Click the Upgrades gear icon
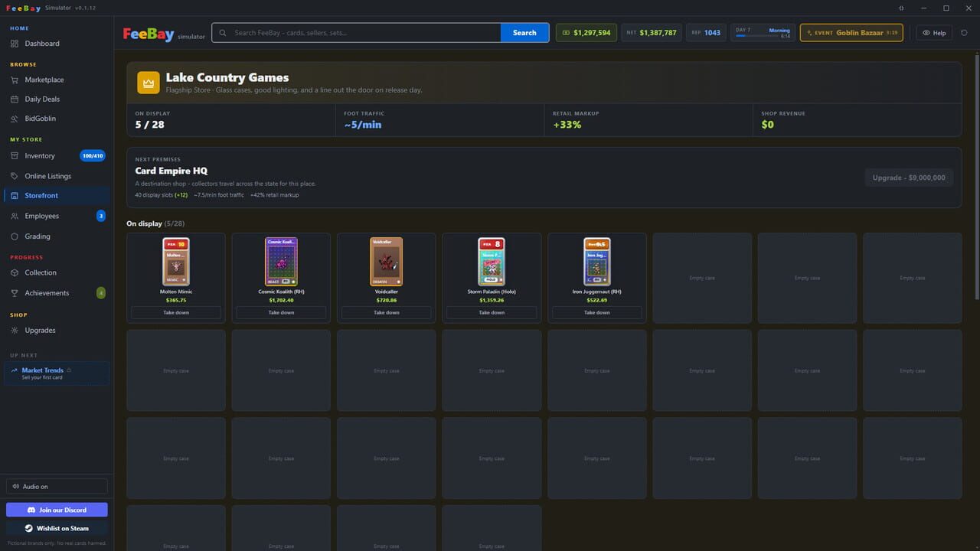This screenshot has height=551, width=980. click(x=15, y=331)
